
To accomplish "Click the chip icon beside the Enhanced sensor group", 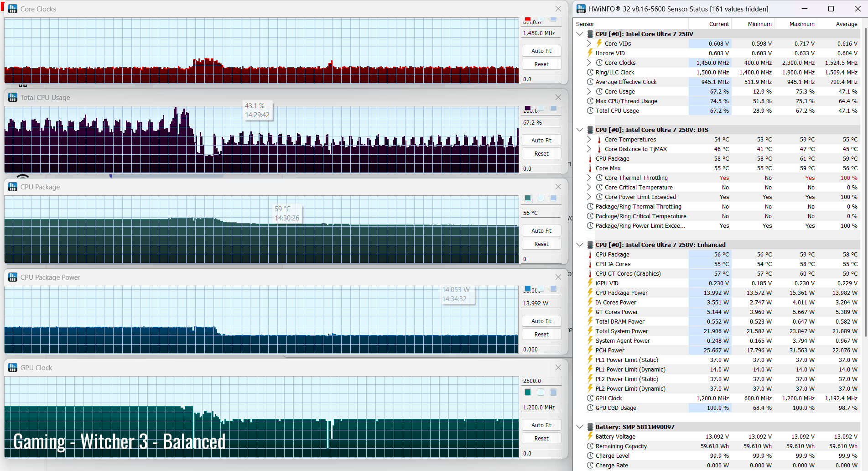I will click(590, 245).
